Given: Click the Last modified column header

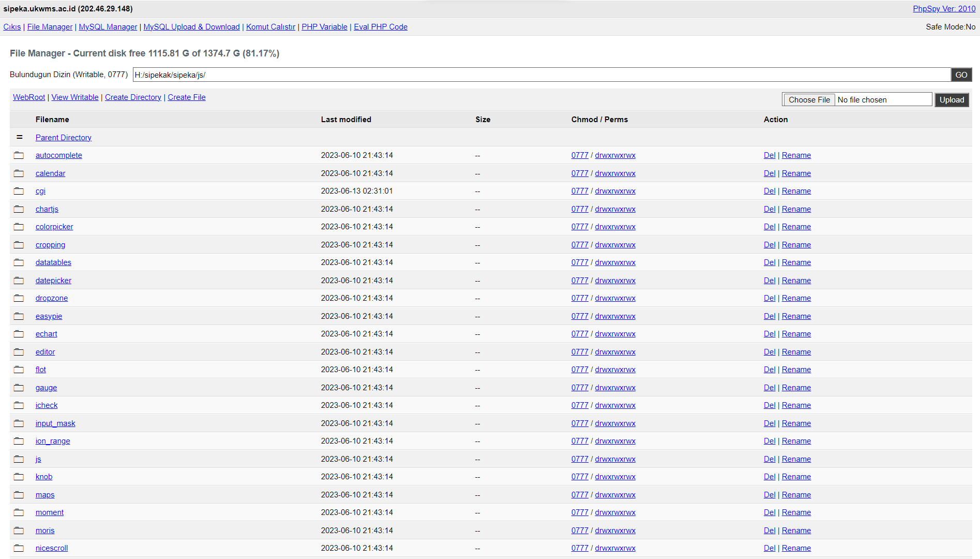Looking at the screenshot, I should tap(346, 120).
